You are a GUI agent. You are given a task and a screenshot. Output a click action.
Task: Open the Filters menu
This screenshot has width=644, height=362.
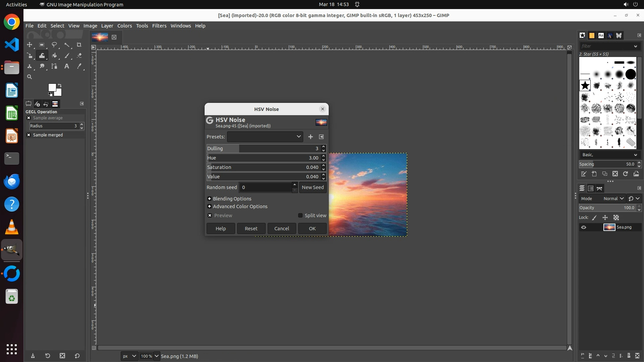(159, 26)
